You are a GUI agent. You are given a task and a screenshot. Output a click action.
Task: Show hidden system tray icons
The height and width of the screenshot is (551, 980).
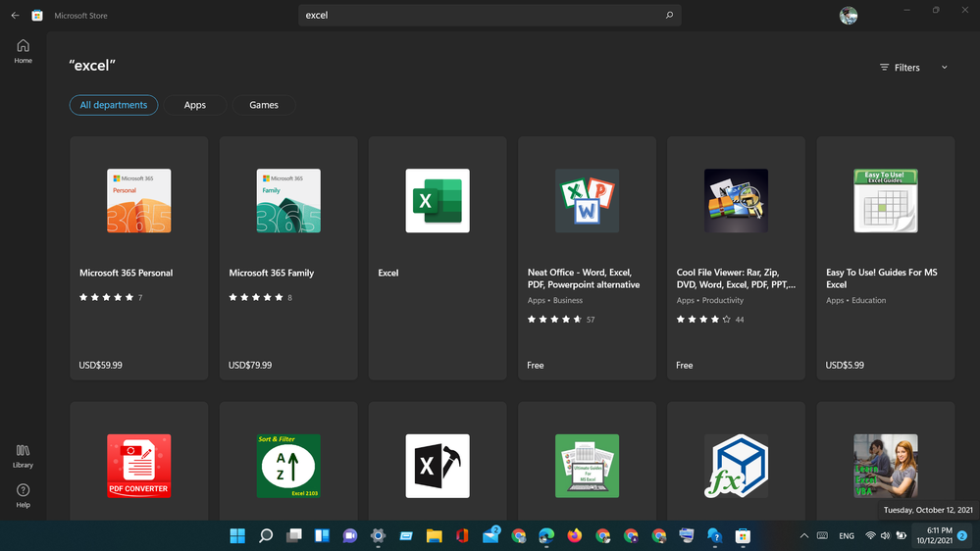(x=804, y=536)
